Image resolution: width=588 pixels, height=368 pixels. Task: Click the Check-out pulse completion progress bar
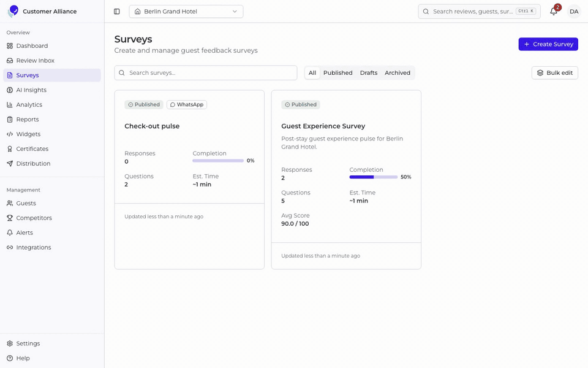tap(218, 161)
